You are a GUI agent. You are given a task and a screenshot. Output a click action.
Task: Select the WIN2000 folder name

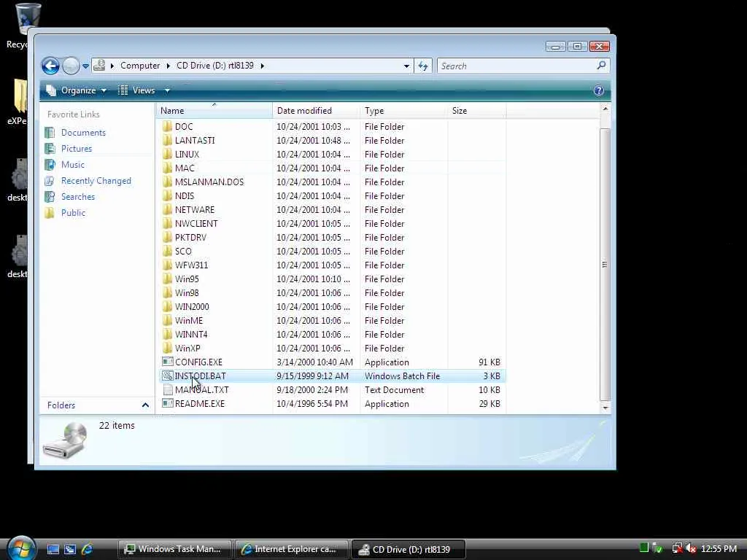click(x=192, y=307)
